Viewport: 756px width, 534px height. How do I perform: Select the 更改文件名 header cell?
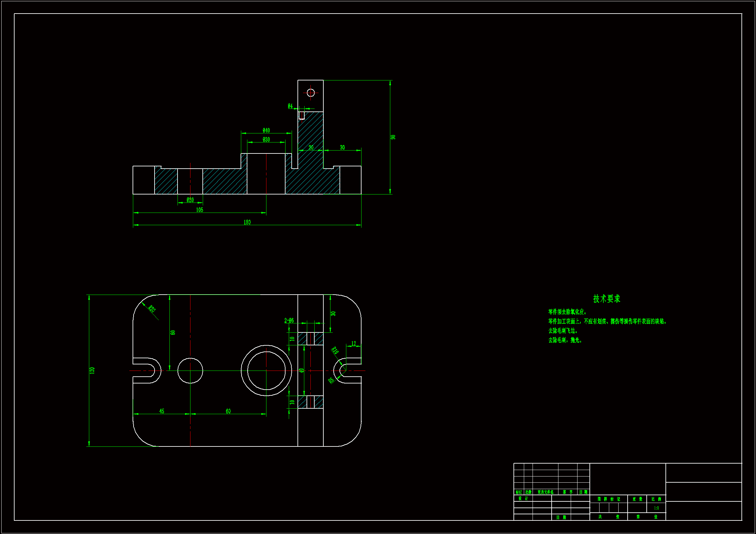coord(545,492)
